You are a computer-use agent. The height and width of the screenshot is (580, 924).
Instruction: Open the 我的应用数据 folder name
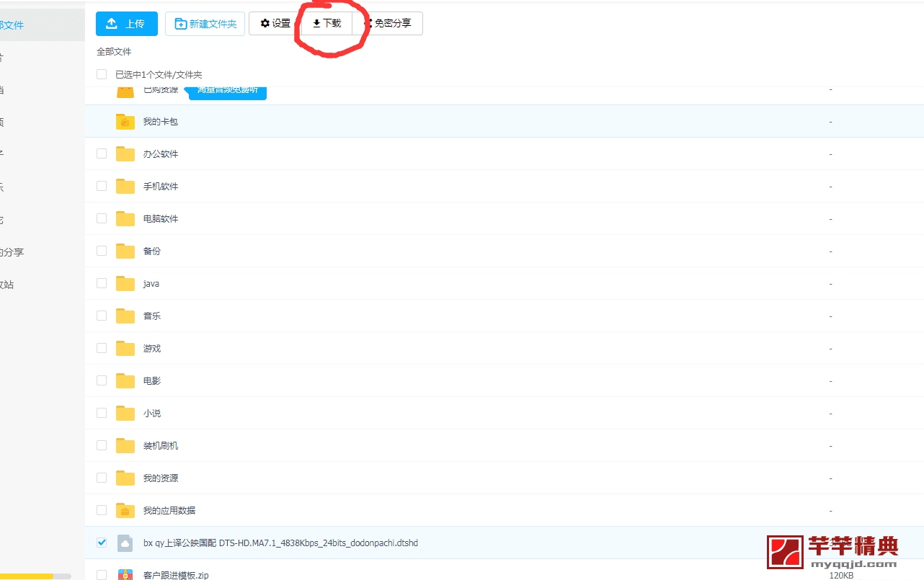(x=169, y=511)
